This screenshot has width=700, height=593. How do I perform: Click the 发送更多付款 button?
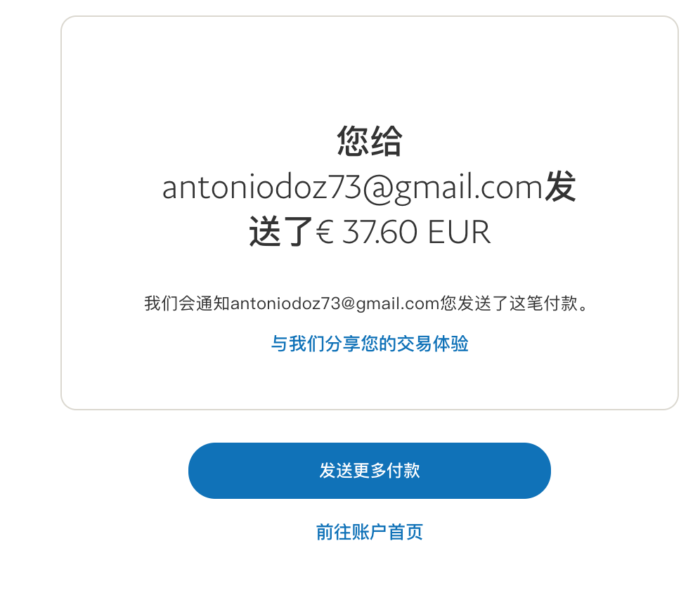click(x=369, y=470)
